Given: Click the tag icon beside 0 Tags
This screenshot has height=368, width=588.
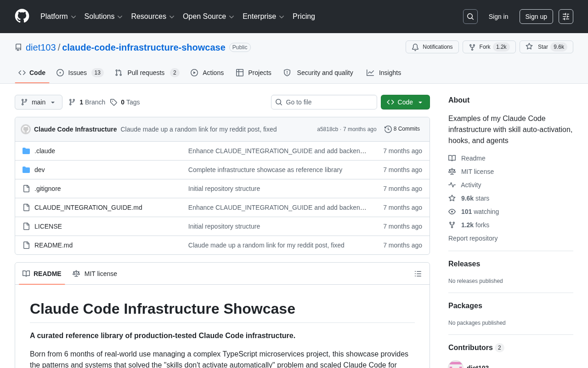Looking at the screenshot, I should [113, 102].
